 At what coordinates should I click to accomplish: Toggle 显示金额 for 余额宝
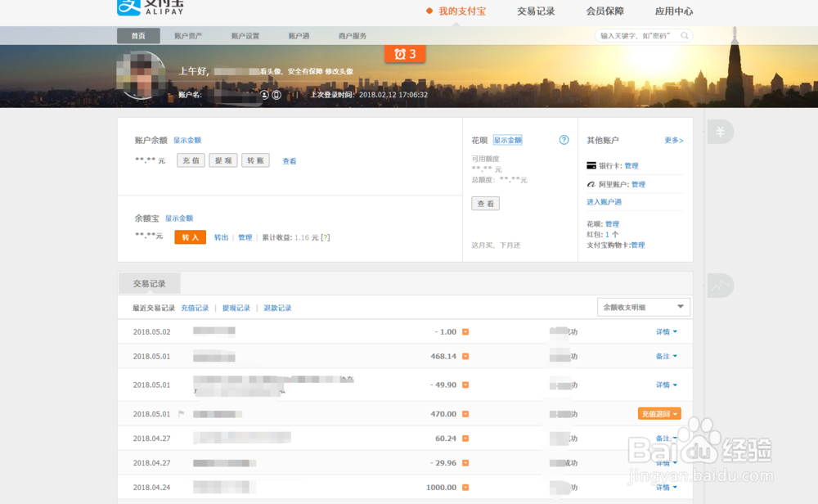180,218
